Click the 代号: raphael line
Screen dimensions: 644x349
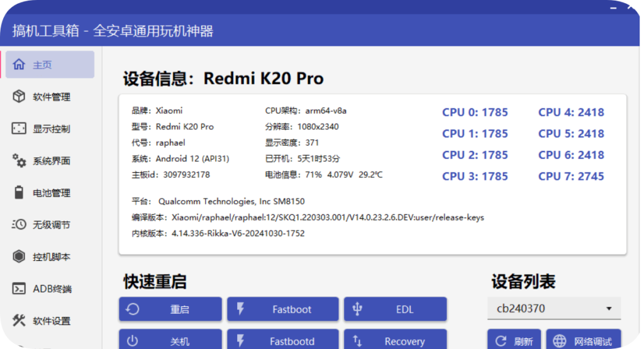158,143
